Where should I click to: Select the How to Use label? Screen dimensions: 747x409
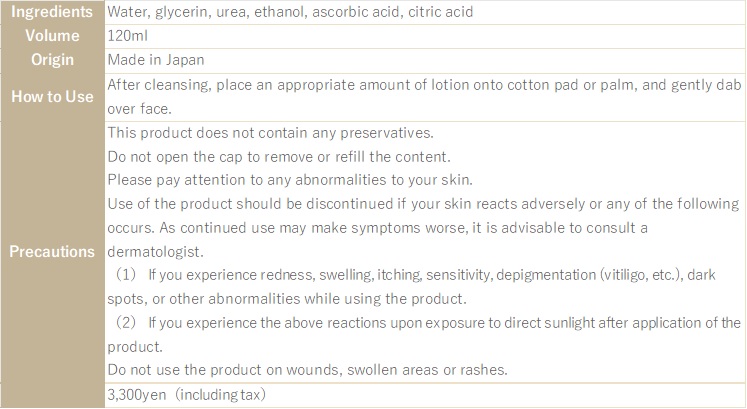point(52,97)
